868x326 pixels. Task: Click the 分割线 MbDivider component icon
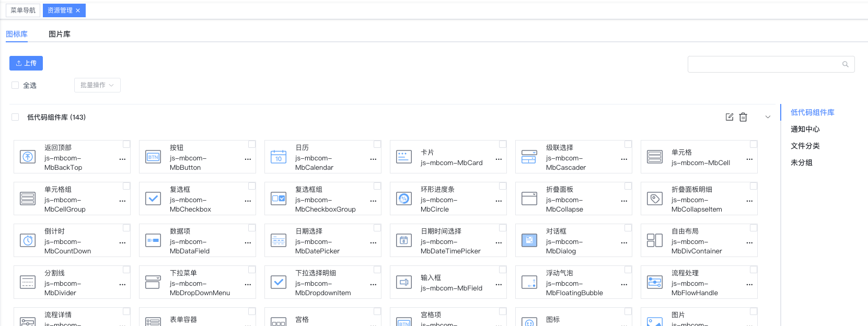28,282
